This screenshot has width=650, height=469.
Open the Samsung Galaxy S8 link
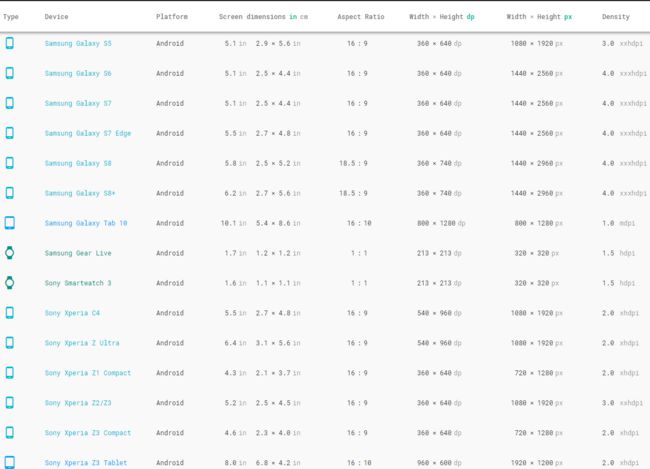click(78, 163)
